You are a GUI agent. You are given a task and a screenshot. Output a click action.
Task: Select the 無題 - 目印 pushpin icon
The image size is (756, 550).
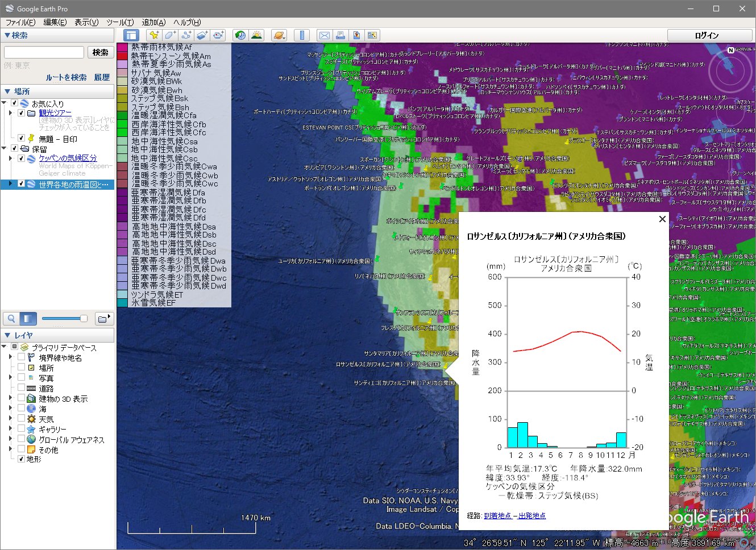click(31, 138)
